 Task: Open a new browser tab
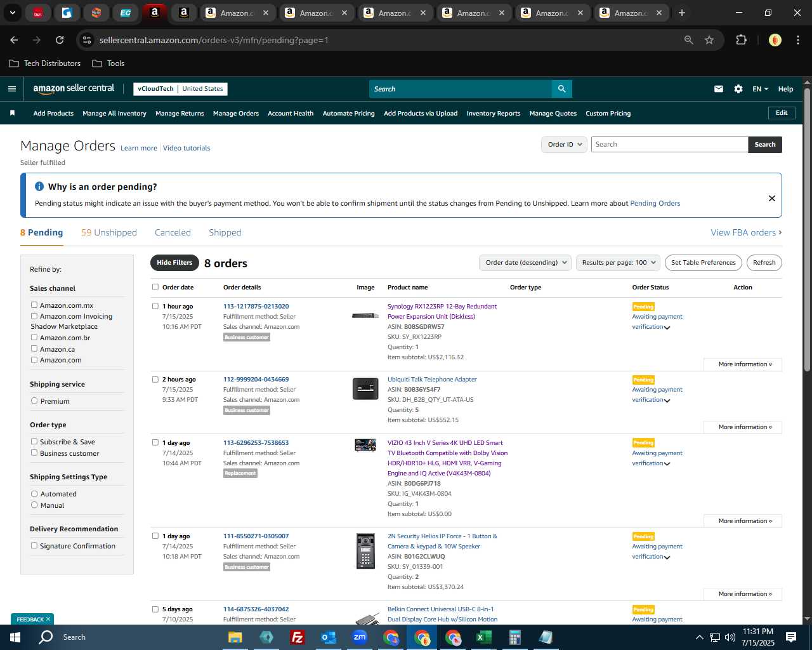coord(682,13)
